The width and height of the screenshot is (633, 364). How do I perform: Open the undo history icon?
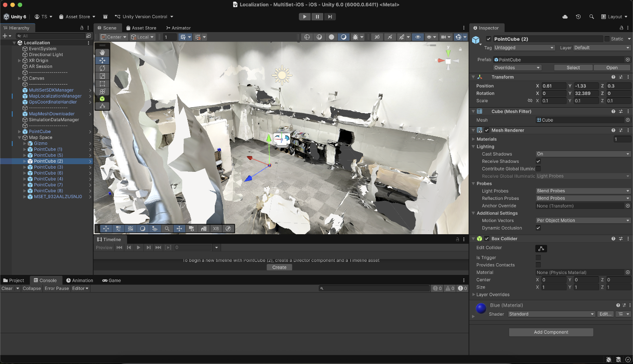(x=578, y=17)
